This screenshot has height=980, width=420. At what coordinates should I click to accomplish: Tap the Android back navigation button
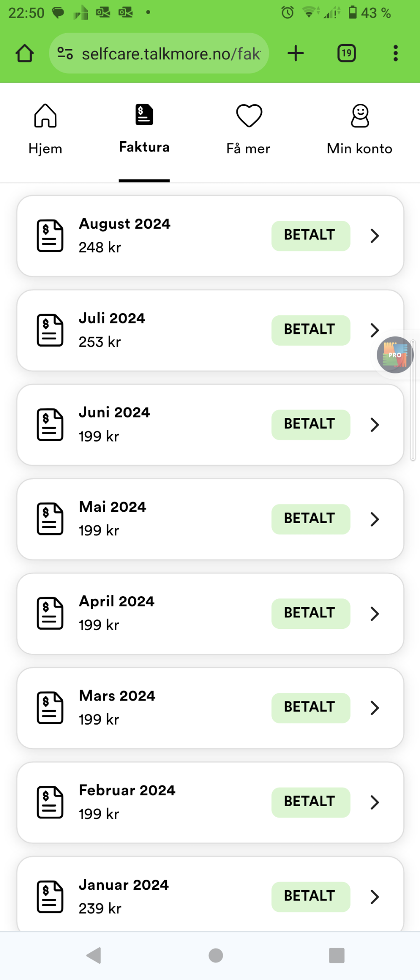[x=93, y=955]
